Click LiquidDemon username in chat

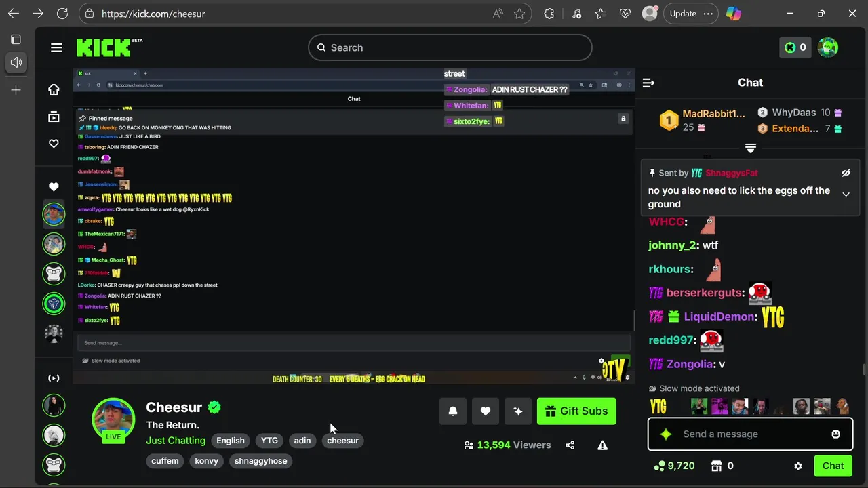click(x=719, y=317)
